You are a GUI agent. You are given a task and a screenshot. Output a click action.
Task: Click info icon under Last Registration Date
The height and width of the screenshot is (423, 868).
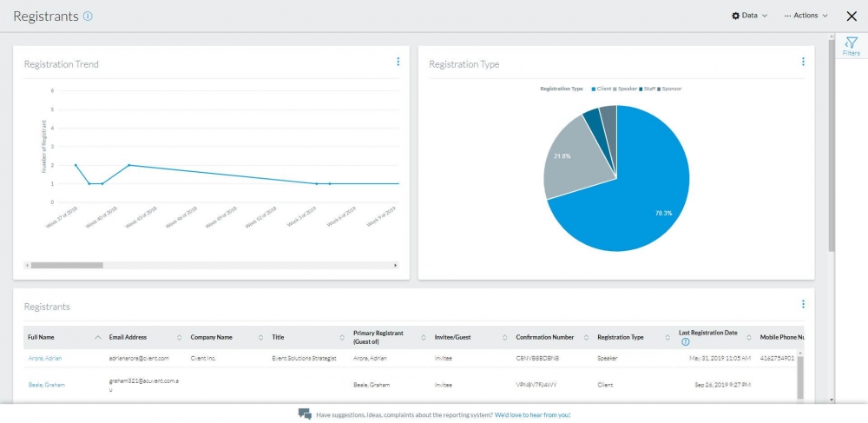[686, 342]
